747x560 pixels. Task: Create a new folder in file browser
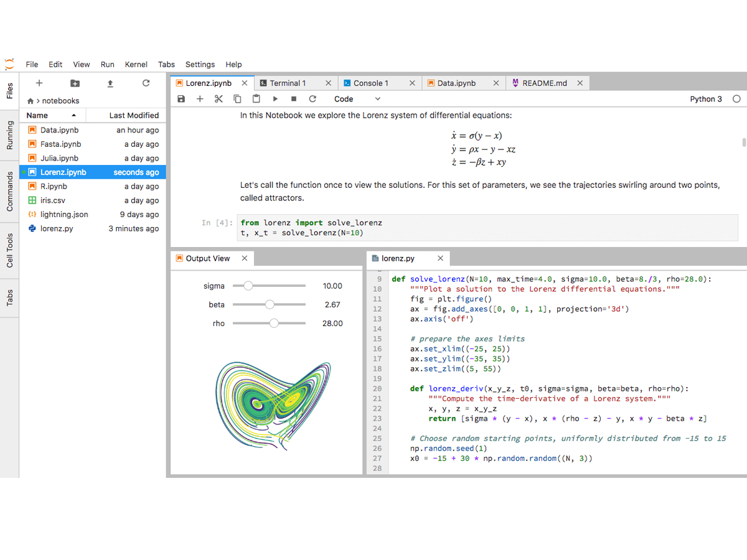[x=75, y=83]
